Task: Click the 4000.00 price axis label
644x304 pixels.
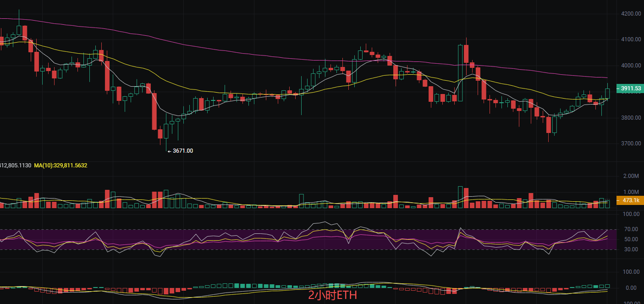Action: 631,66
